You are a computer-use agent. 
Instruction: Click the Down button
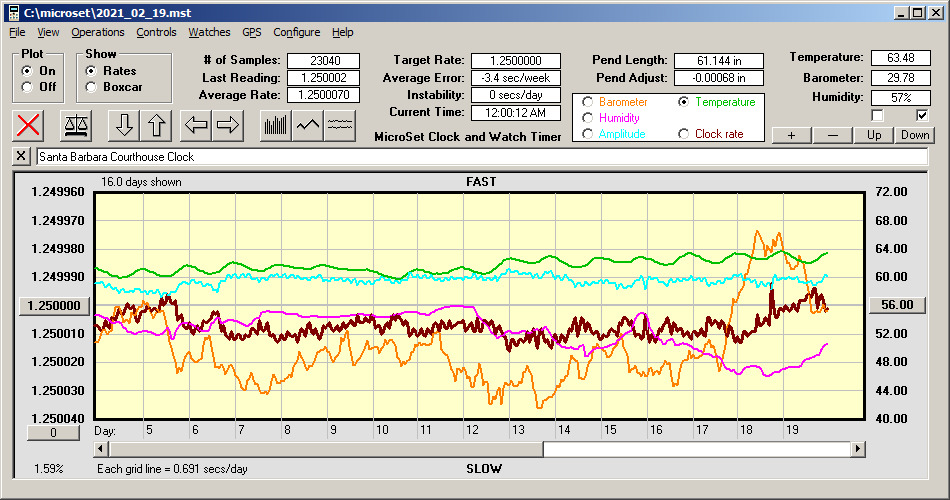pos(915,135)
